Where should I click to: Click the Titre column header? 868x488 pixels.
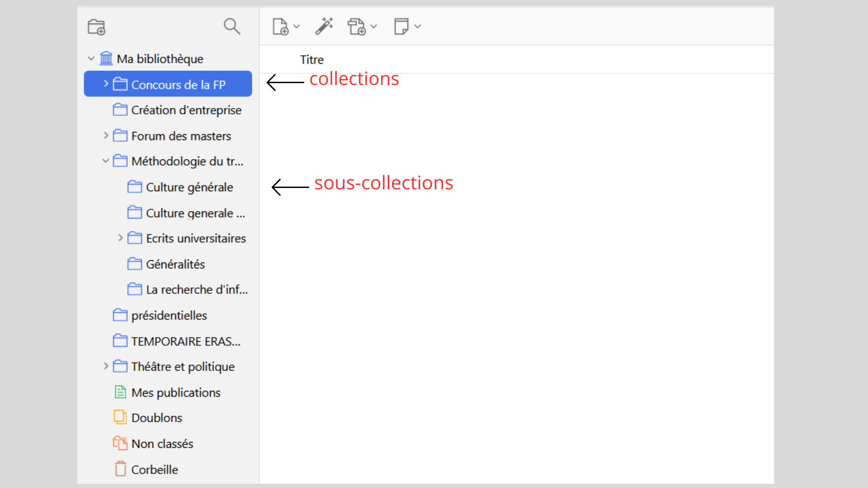pyautogui.click(x=311, y=59)
